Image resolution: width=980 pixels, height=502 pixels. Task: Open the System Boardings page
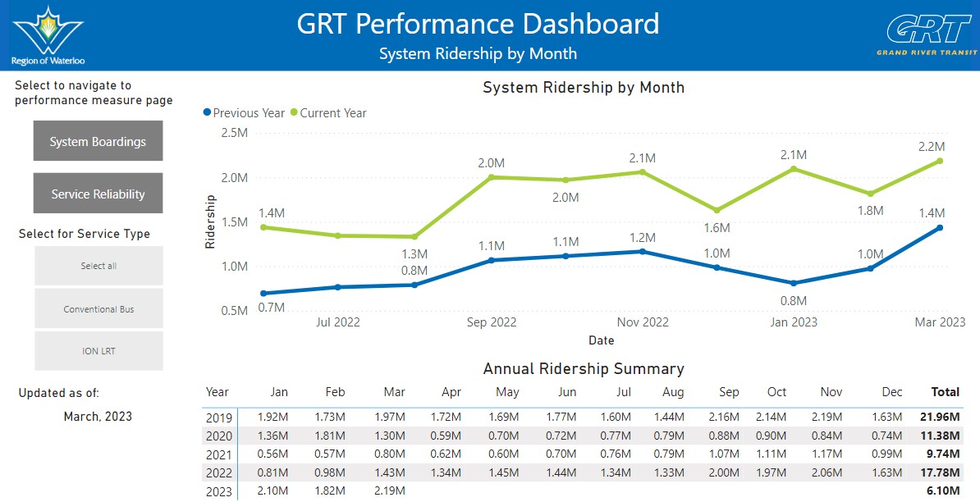coord(98,141)
